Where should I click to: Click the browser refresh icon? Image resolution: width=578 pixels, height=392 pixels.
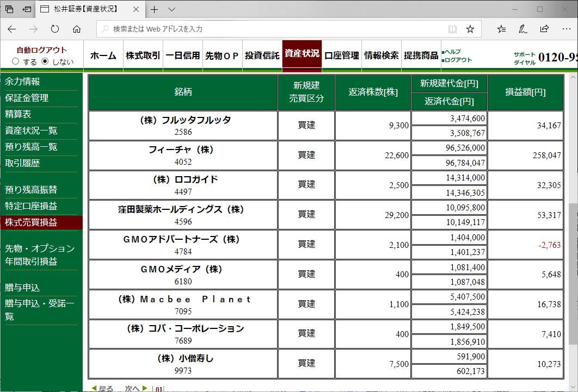click(55, 29)
